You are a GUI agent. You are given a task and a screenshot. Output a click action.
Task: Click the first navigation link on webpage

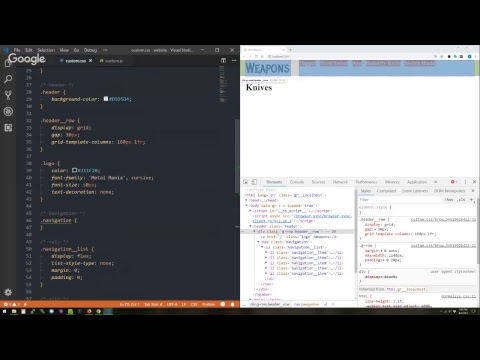point(307,63)
